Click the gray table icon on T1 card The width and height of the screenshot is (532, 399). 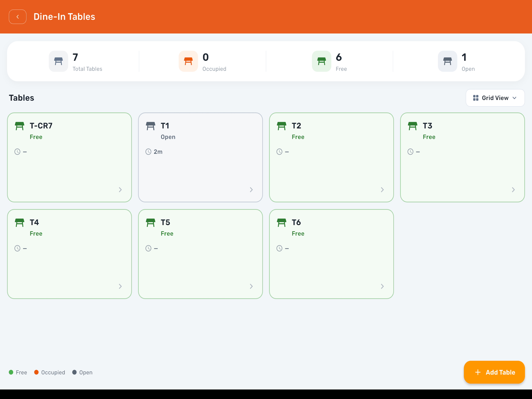151,126
